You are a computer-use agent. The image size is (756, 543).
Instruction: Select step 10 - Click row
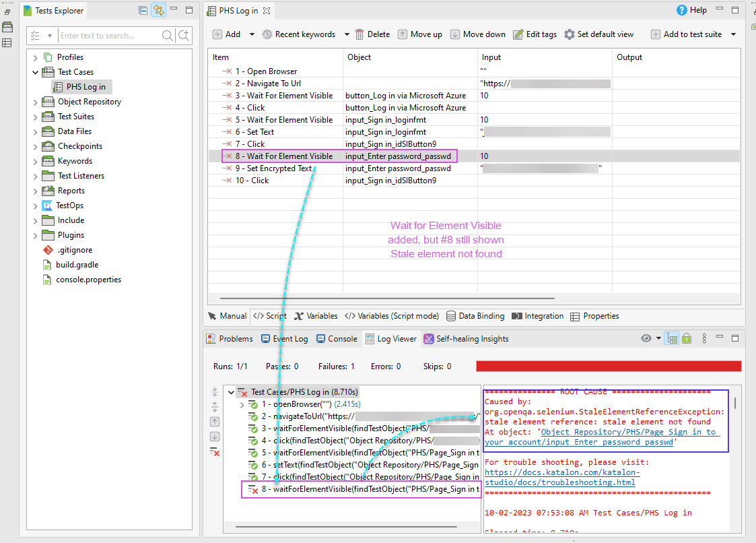(x=475, y=181)
